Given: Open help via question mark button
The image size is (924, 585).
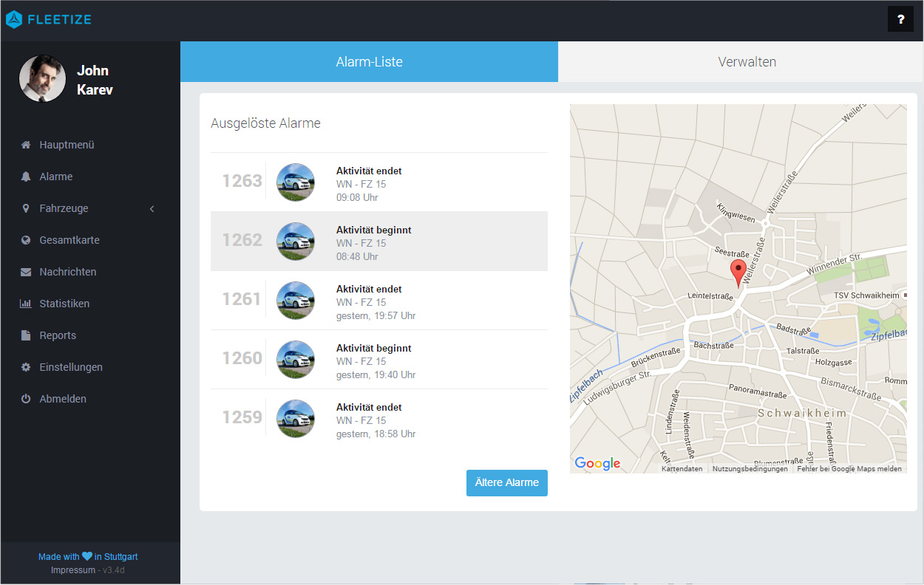Looking at the screenshot, I should tap(900, 20).
